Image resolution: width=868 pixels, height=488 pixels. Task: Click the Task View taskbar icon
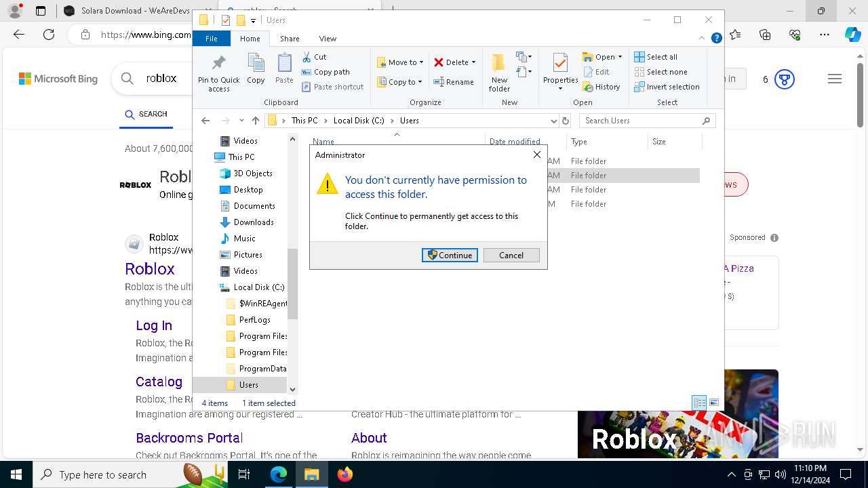point(244,474)
